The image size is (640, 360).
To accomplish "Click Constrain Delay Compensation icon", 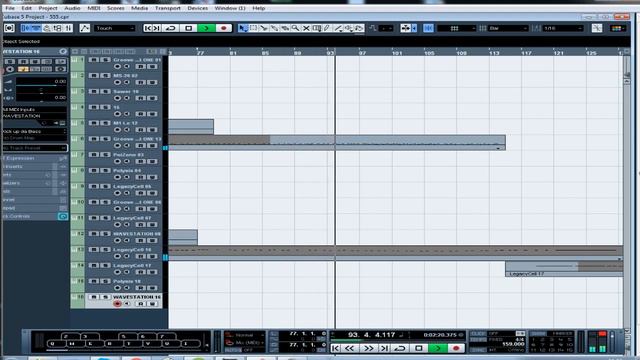I will (9, 28).
